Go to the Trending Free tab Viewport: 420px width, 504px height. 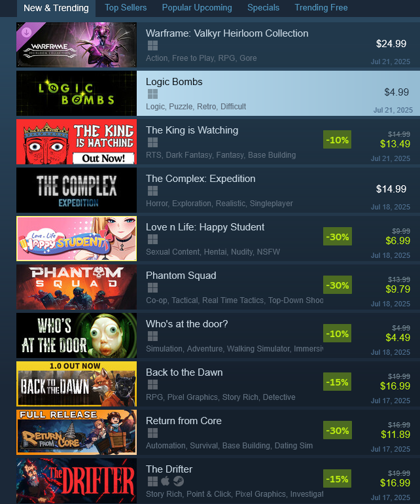(x=321, y=7)
